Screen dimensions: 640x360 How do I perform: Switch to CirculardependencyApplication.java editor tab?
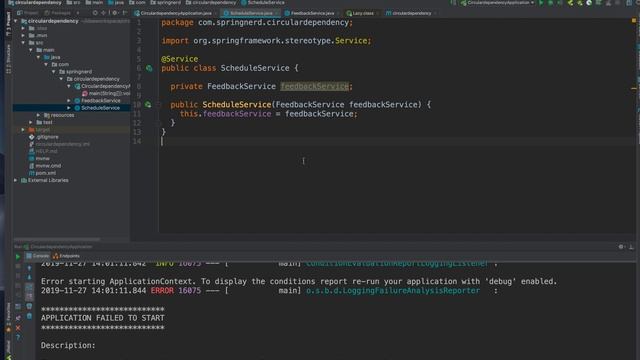coord(176,13)
